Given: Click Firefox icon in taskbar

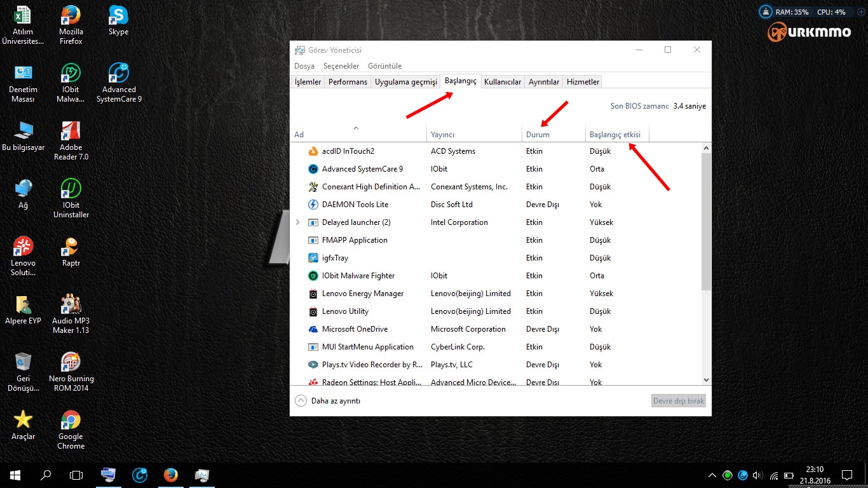Looking at the screenshot, I should pyautogui.click(x=170, y=475).
